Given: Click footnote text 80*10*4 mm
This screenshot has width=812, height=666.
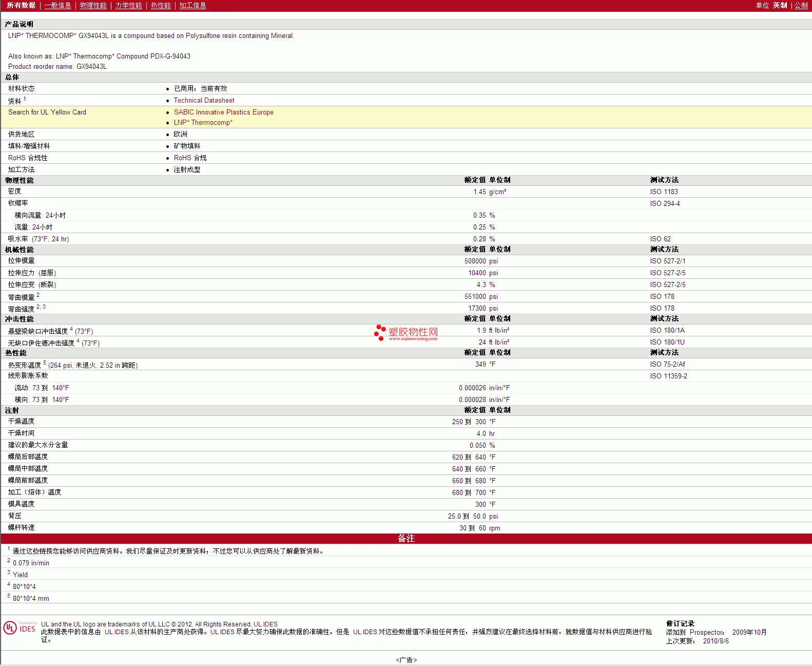Looking at the screenshot, I should pyautogui.click(x=31, y=599).
